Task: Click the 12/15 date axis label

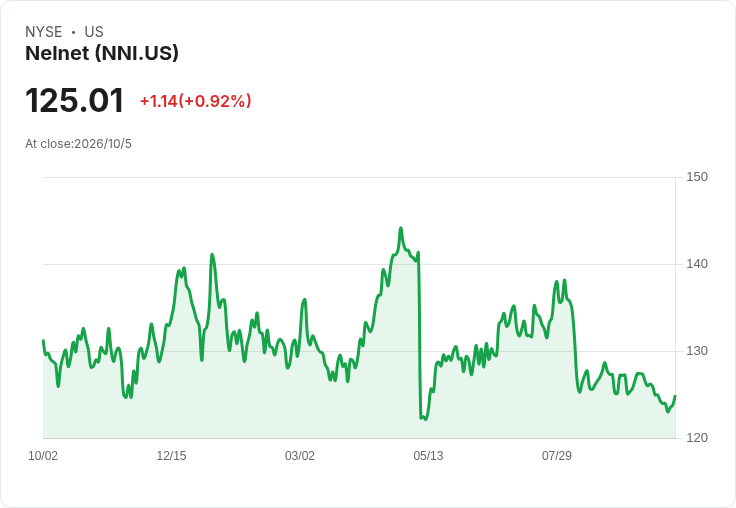Action: tap(171, 456)
